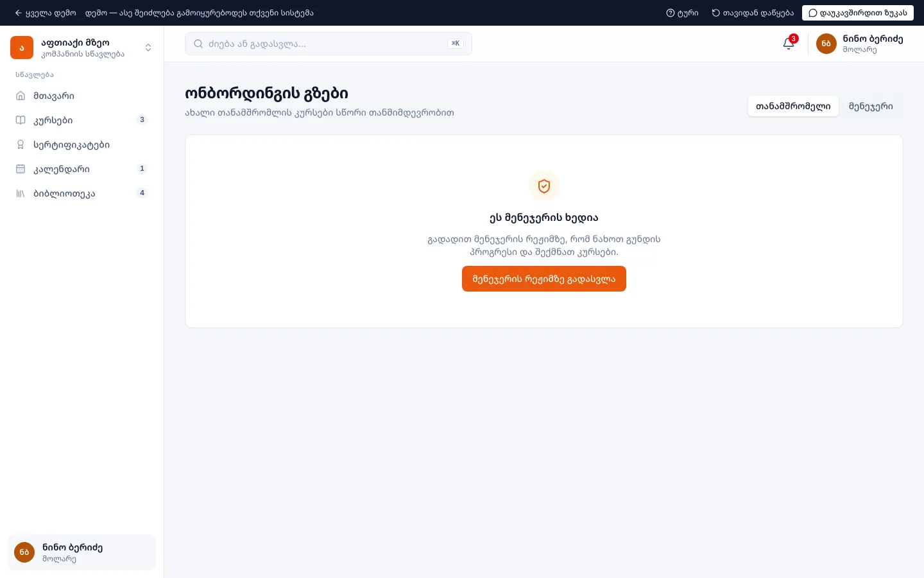Focus the ძიება ან გადასვლა search field
The width and height of the screenshot is (924, 578).
click(329, 44)
